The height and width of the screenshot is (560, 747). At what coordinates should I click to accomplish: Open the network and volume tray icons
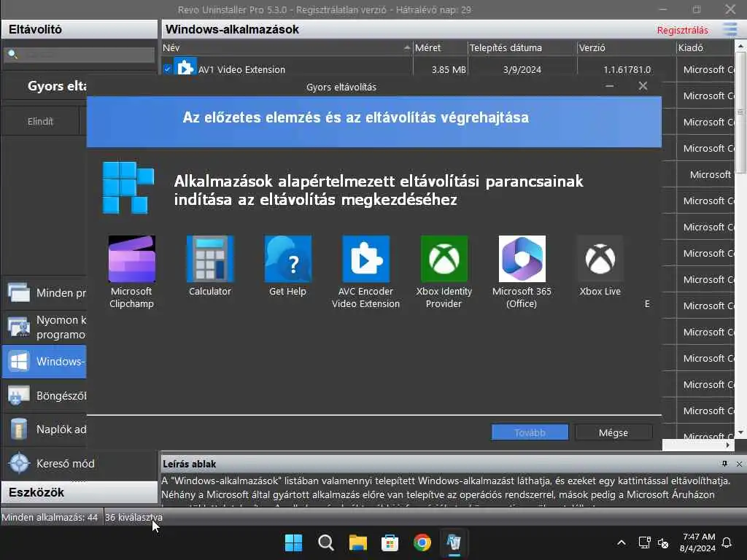pos(654,542)
